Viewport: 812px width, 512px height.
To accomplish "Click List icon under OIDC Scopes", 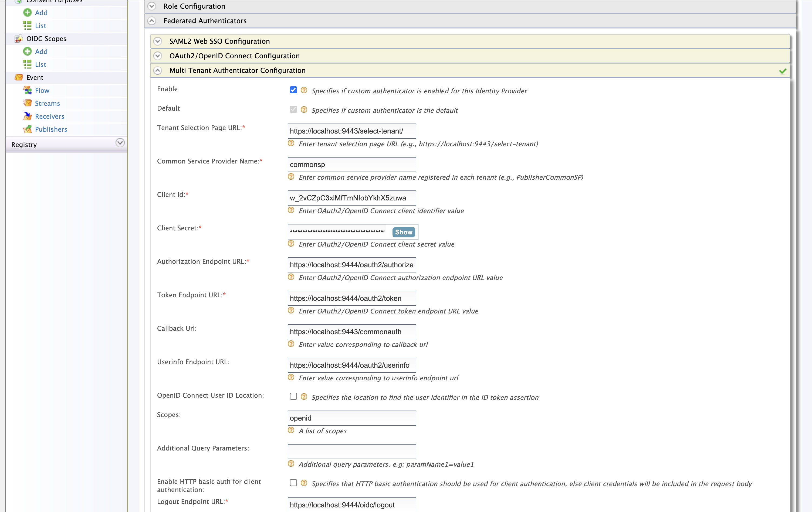I will [27, 64].
